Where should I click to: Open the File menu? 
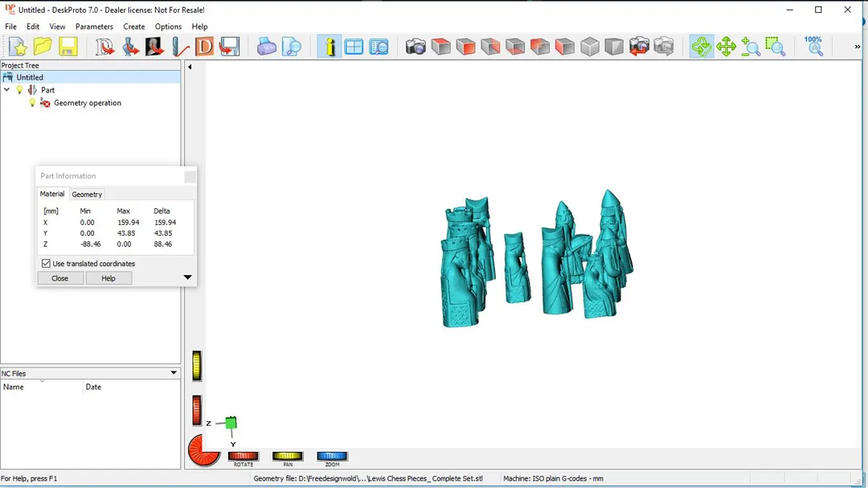point(10,27)
